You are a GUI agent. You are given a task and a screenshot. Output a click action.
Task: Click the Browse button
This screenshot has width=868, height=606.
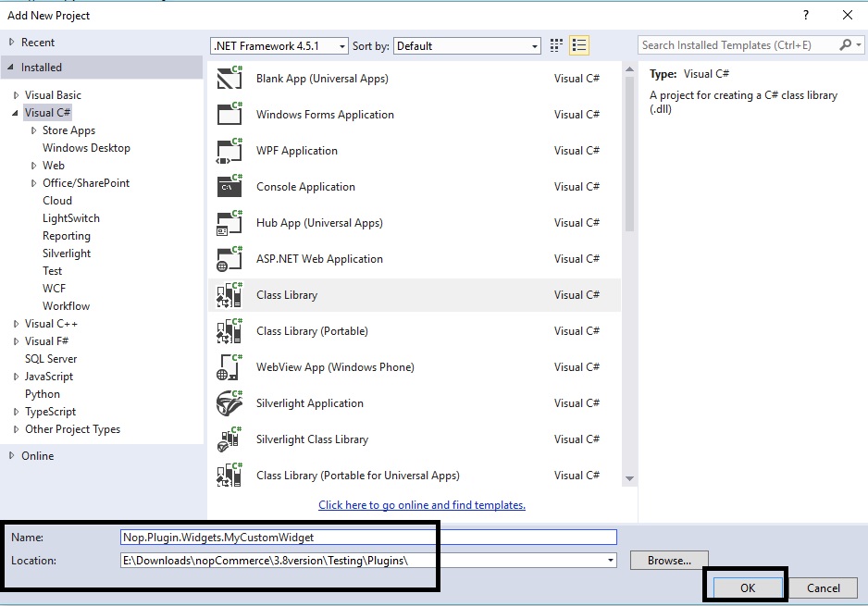pos(669,561)
